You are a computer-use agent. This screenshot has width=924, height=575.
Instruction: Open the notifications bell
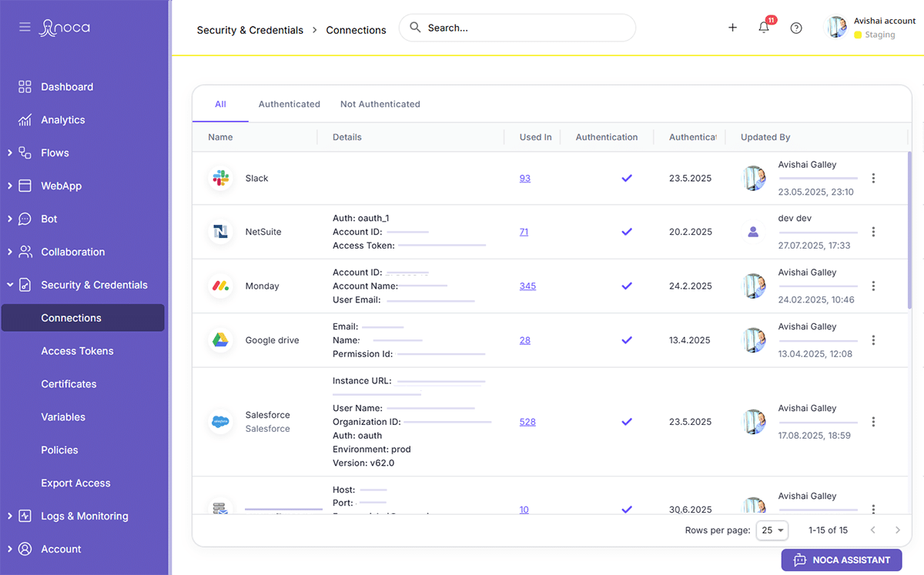(764, 28)
